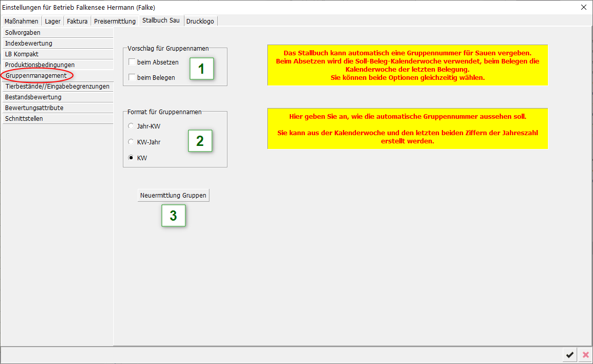The width and height of the screenshot is (593, 364).
Task: Confirm settings with the checkmark icon
Action: point(569,355)
